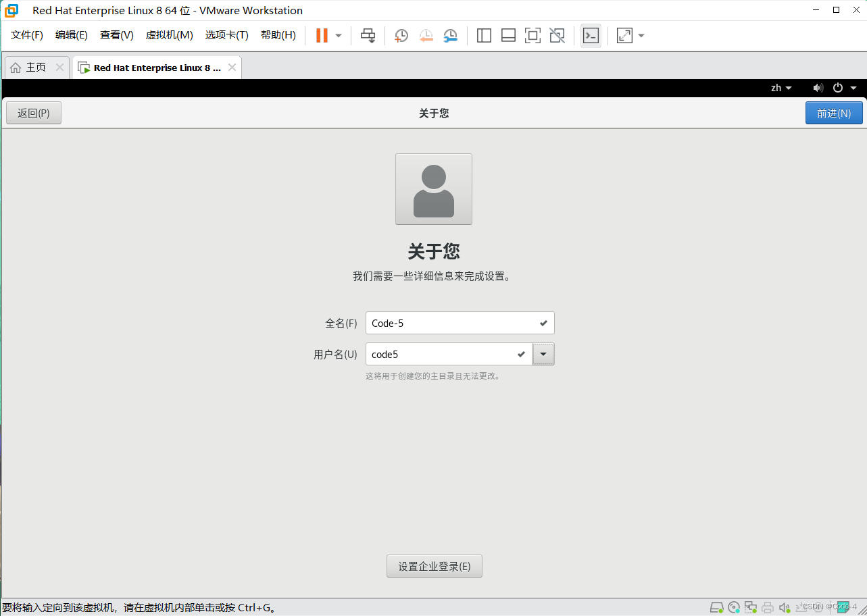
Task: Close the 主页 tab
Action: click(59, 68)
